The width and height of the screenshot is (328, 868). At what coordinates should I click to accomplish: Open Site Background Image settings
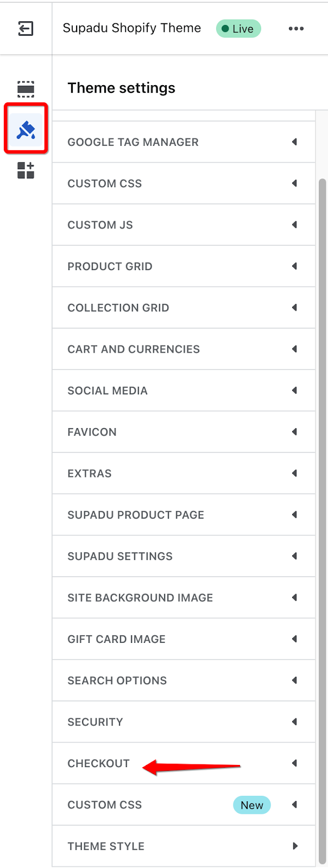pos(184,598)
